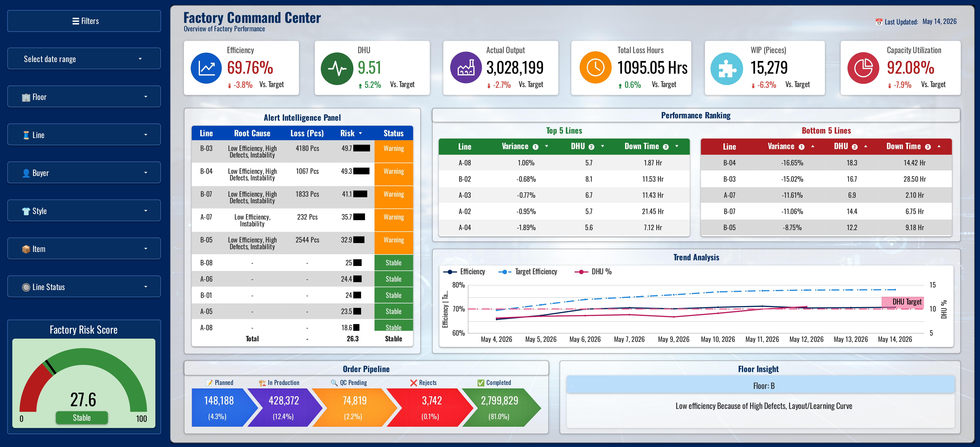The width and height of the screenshot is (980, 447).
Task: Expand the Item filter dropdown
Action: coord(84,249)
